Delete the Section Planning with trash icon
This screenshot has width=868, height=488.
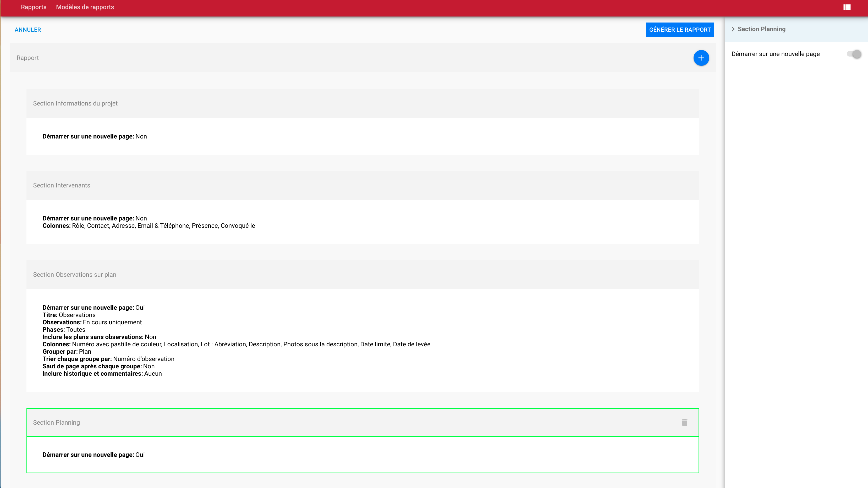click(684, 422)
